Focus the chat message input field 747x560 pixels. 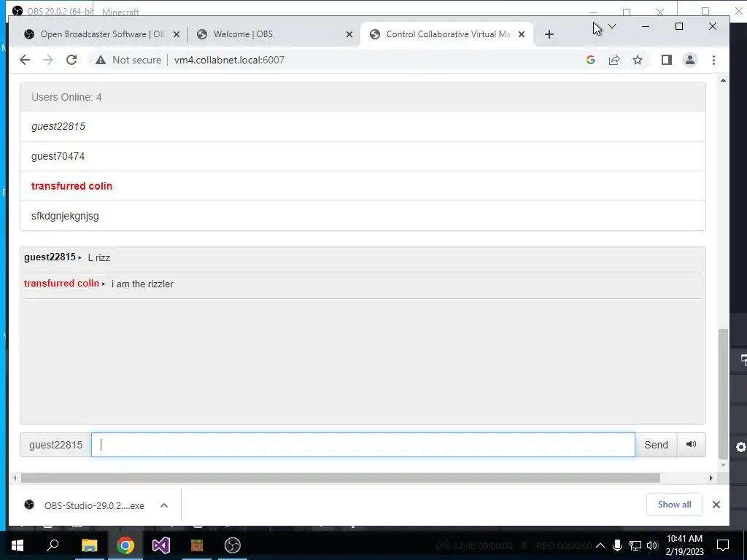click(363, 445)
